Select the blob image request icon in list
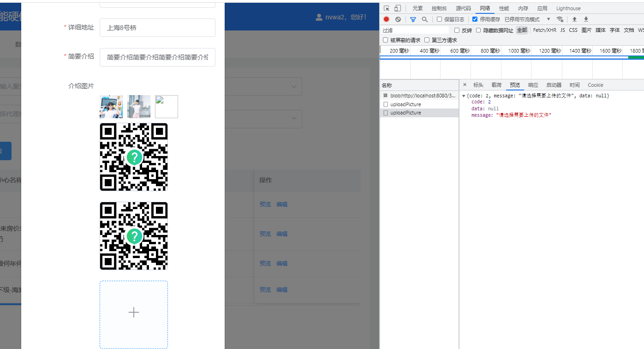Screen dimensions: 644x349 click(386, 96)
